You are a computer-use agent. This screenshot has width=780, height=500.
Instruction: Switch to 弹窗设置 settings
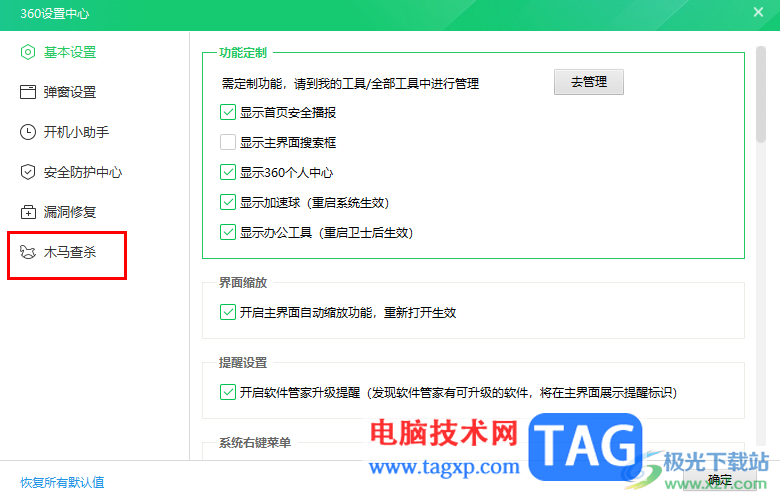(x=70, y=92)
